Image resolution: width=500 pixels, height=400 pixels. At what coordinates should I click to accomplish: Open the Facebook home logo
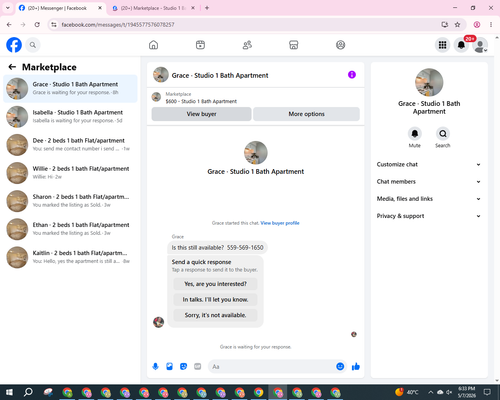coord(14,45)
